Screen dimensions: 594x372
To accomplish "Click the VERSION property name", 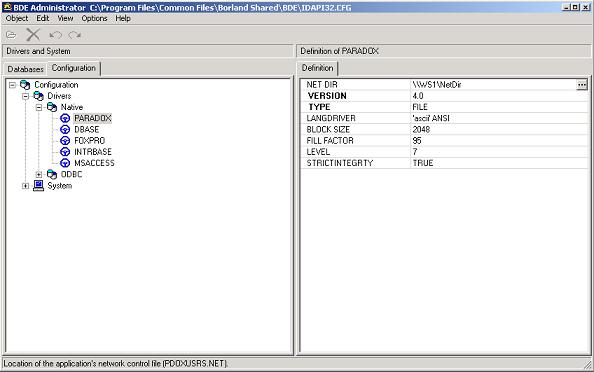I will (327, 96).
